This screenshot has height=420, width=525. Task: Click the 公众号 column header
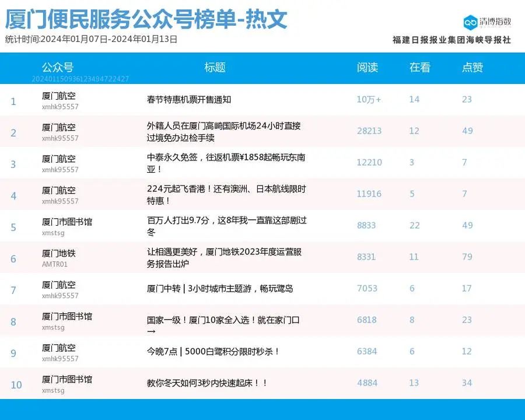(x=58, y=67)
